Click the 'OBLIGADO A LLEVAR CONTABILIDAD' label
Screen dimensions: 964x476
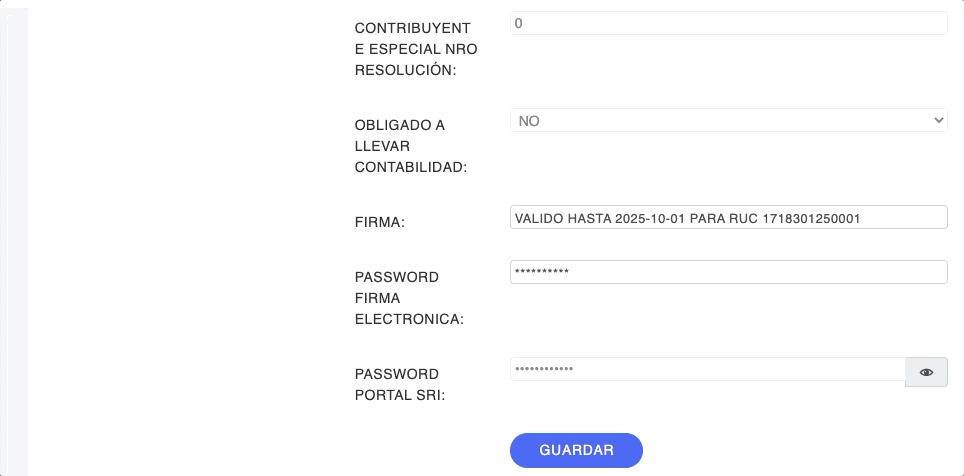click(410, 146)
